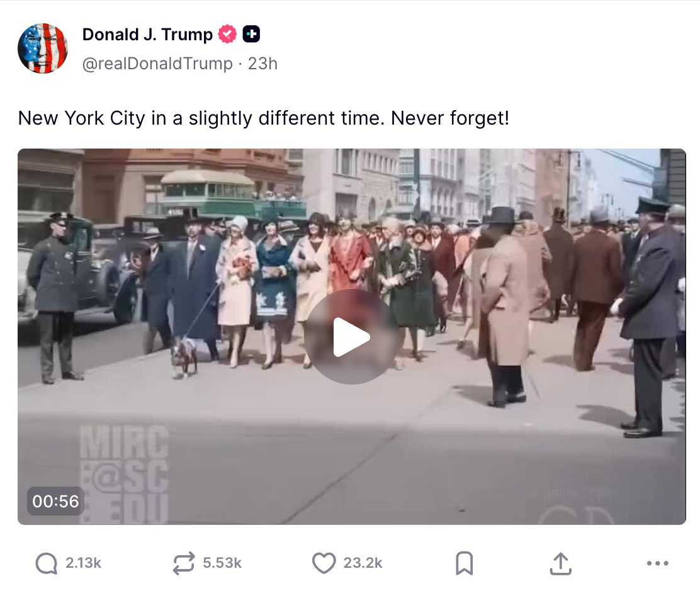Bookmark this post
Screen dimensions: 700x598
tap(465, 563)
